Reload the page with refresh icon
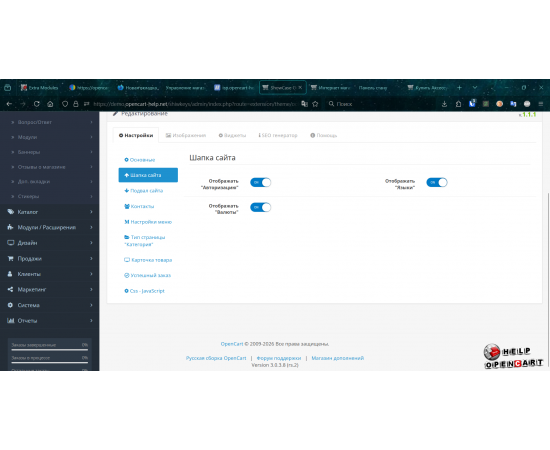Screen dimensions: 550x450 click(x=36, y=104)
